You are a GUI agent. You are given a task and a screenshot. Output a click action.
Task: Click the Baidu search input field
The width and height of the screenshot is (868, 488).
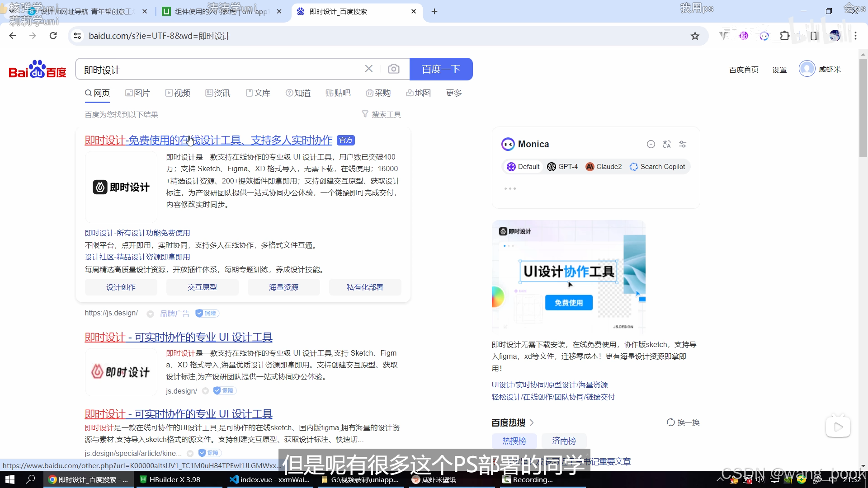coord(222,69)
